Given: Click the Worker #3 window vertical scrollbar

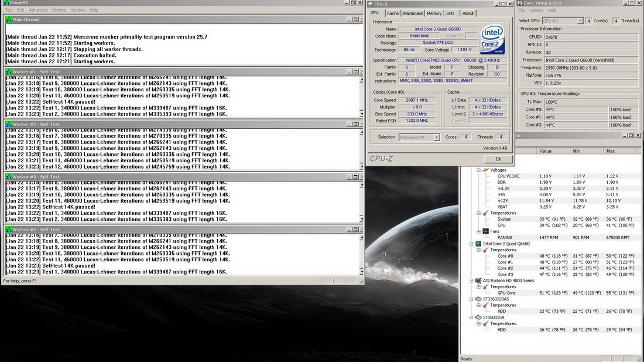Looking at the screenshot, I should [x=361, y=202].
